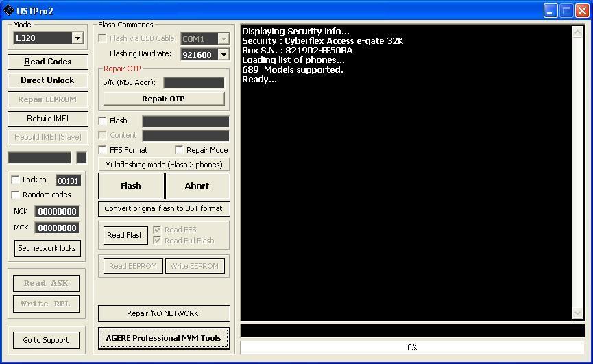Click the Read ASK button
Screen dimensions: 593x364
[46, 283]
